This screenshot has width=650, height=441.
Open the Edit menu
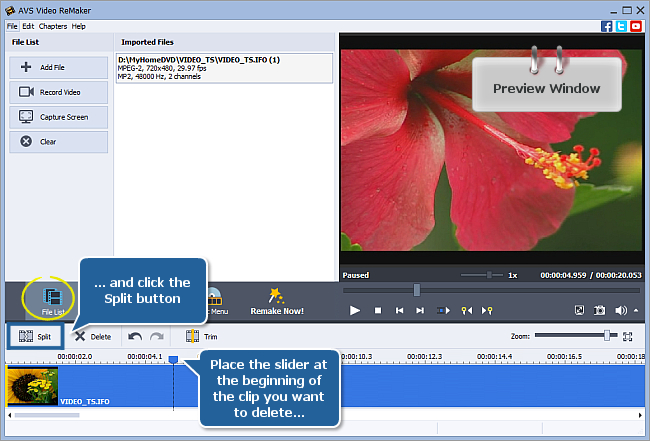click(x=28, y=26)
